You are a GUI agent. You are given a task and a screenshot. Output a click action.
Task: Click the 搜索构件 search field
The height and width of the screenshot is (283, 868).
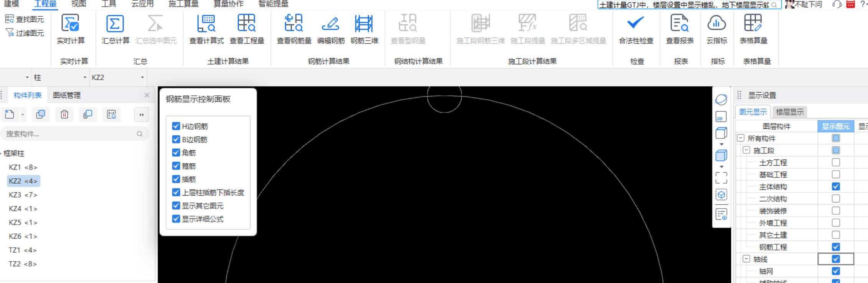coord(75,134)
